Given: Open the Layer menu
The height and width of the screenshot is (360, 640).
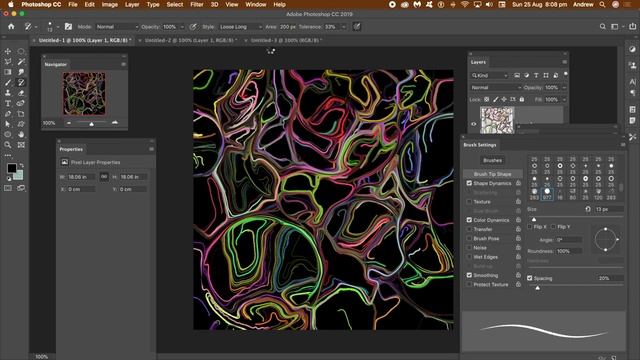Looking at the screenshot, I should 132,4.
